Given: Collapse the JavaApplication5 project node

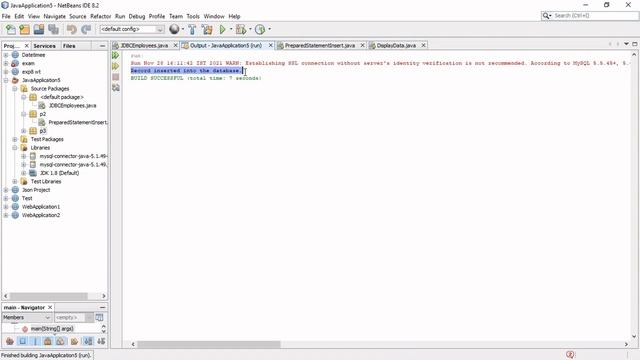Looking at the screenshot, I should click(x=6, y=80).
